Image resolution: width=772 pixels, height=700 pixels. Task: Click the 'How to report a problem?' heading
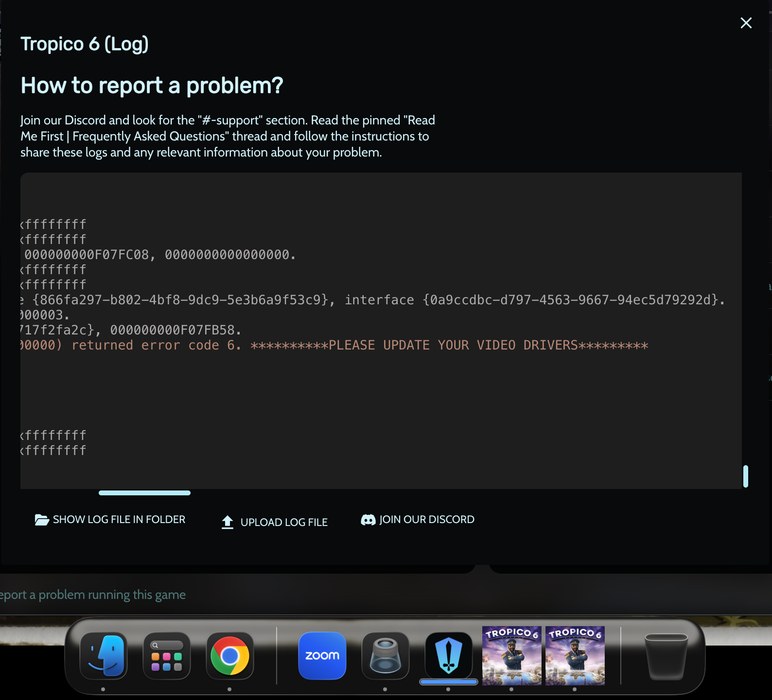coord(152,86)
